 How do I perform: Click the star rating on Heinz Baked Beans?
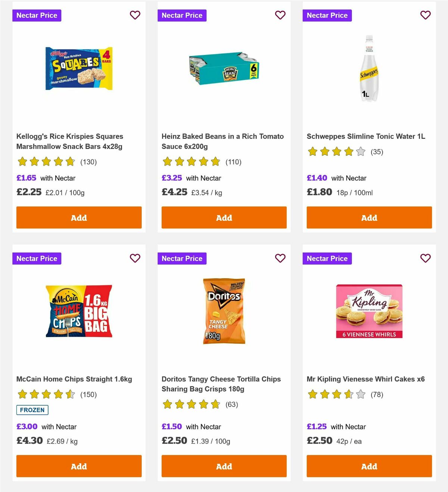191,162
